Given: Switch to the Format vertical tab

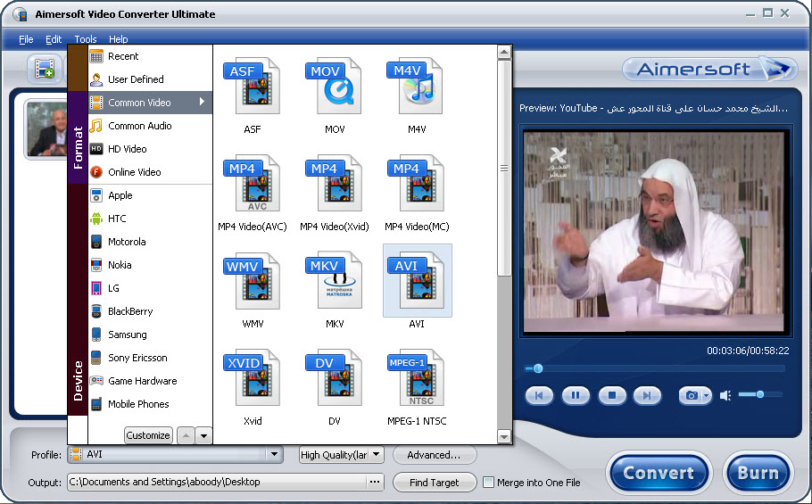Looking at the screenshot, I should coord(78,137).
